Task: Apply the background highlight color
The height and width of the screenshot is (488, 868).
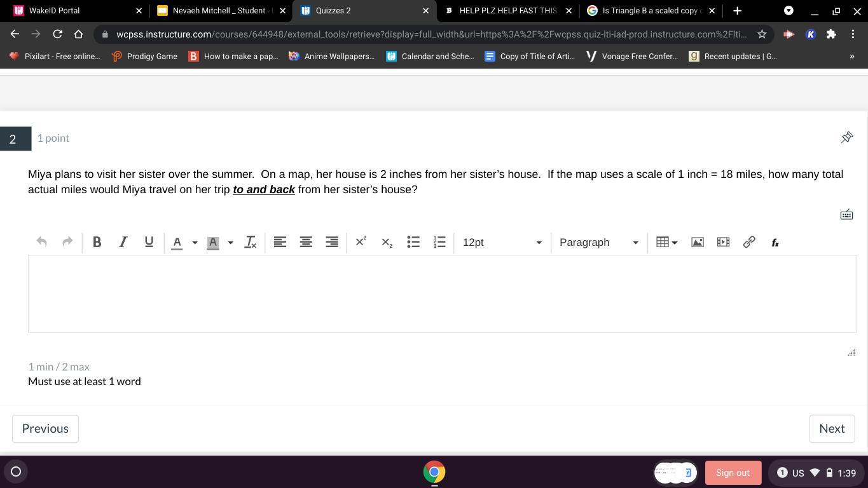Action: point(213,242)
